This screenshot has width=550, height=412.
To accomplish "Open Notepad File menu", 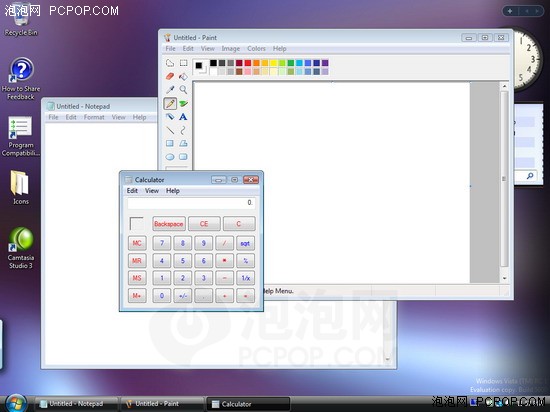I will coord(53,117).
